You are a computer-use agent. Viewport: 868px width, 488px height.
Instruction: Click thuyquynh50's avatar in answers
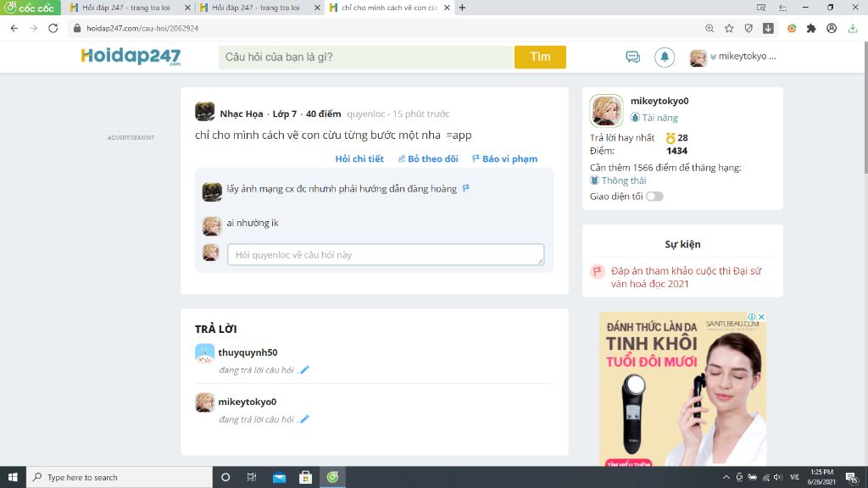205,353
